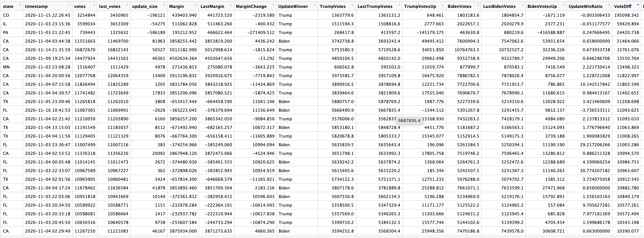This screenshot has height=238, width=644.
Task: Select timestamp 2020-11-16 10:41:53
Action: (x=47, y=110)
